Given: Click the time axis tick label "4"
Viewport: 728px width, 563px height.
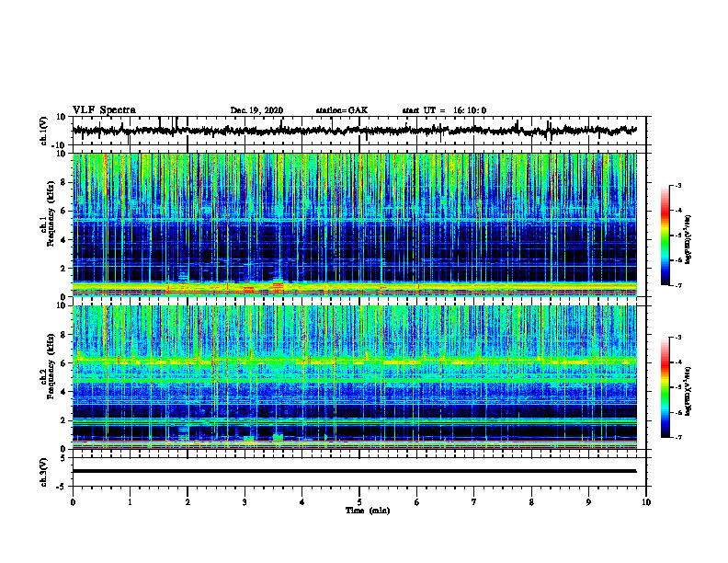Looking at the screenshot, I should click(302, 502).
